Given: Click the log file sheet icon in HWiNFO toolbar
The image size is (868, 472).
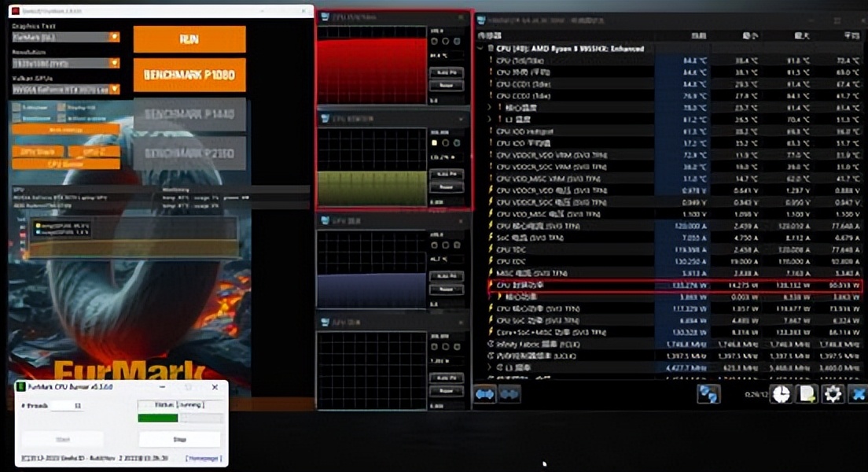Looking at the screenshot, I should pyautogui.click(x=807, y=394).
